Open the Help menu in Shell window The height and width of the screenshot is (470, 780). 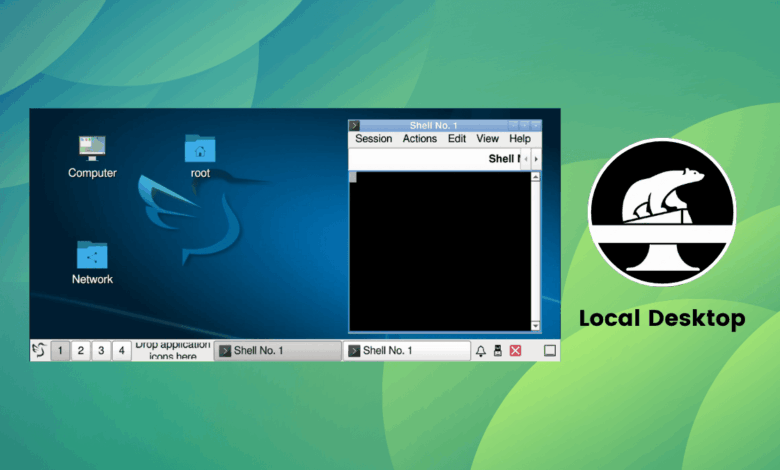(520, 139)
